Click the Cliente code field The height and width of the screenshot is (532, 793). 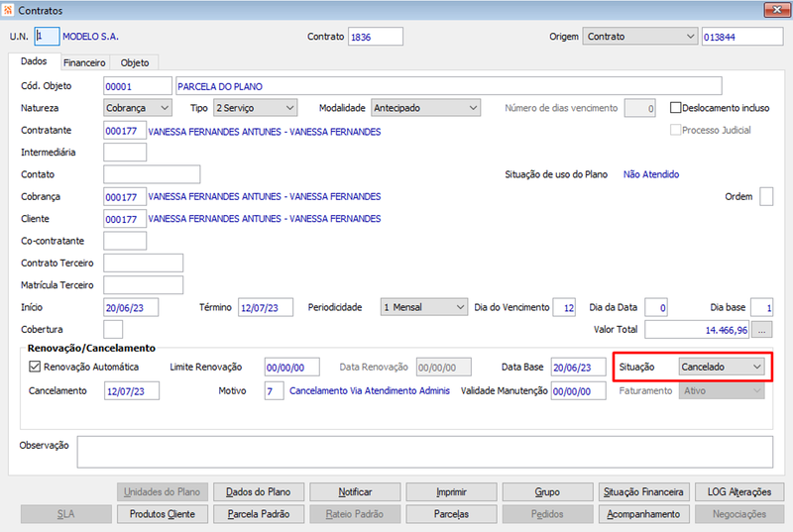click(125, 219)
